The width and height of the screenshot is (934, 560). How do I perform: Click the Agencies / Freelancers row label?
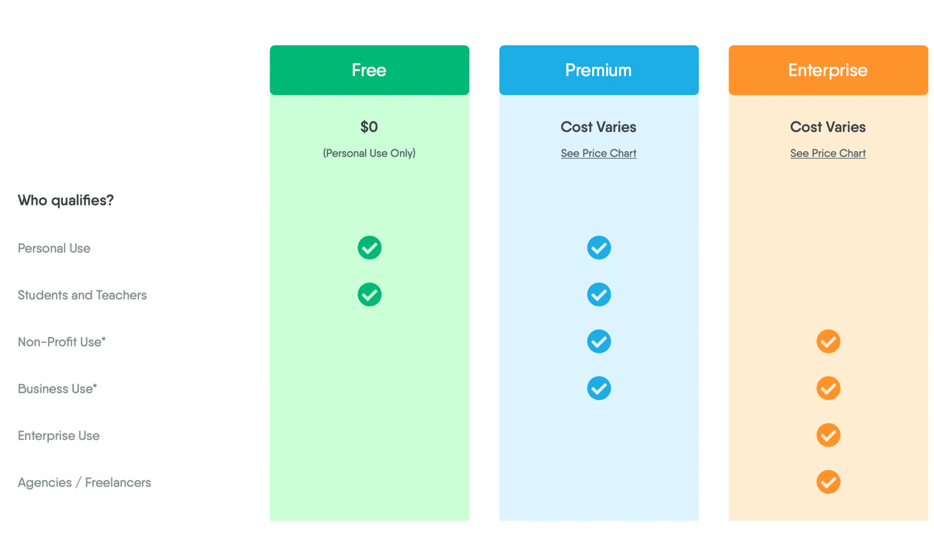coord(84,482)
